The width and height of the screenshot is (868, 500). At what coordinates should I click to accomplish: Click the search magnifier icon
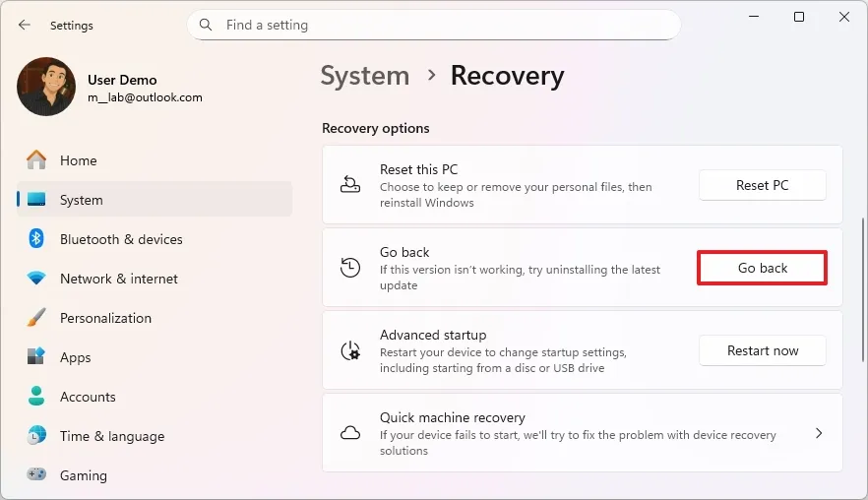pyautogui.click(x=206, y=25)
